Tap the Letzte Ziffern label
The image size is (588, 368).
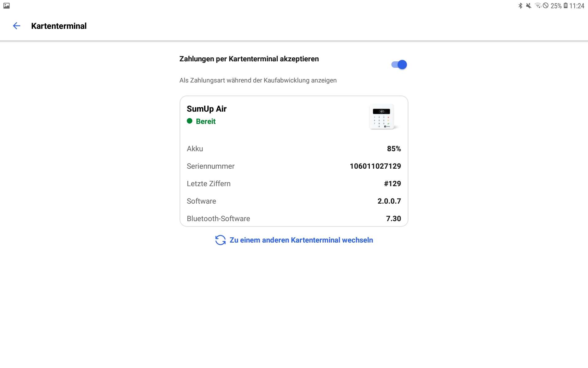[209, 184]
